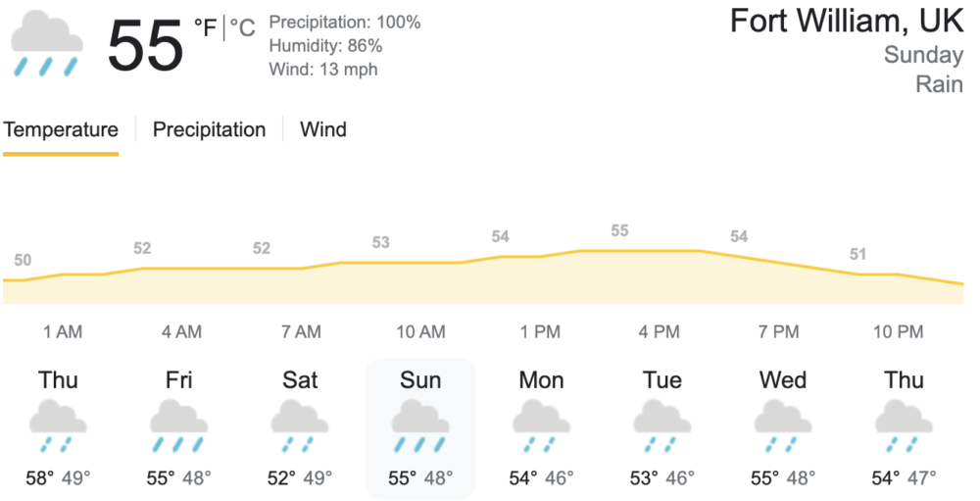The image size is (980, 501).
Task: Click the 4 PM time label
Action: (x=660, y=332)
